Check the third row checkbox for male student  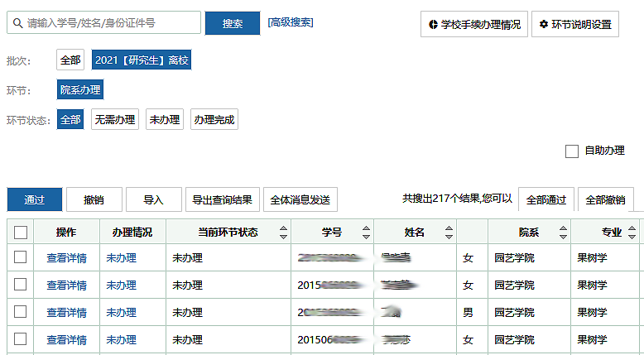(x=21, y=312)
